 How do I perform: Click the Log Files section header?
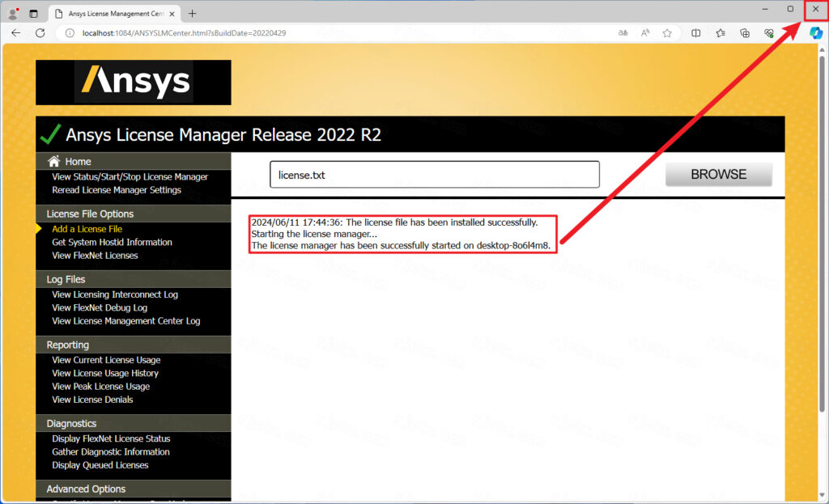pos(134,279)
